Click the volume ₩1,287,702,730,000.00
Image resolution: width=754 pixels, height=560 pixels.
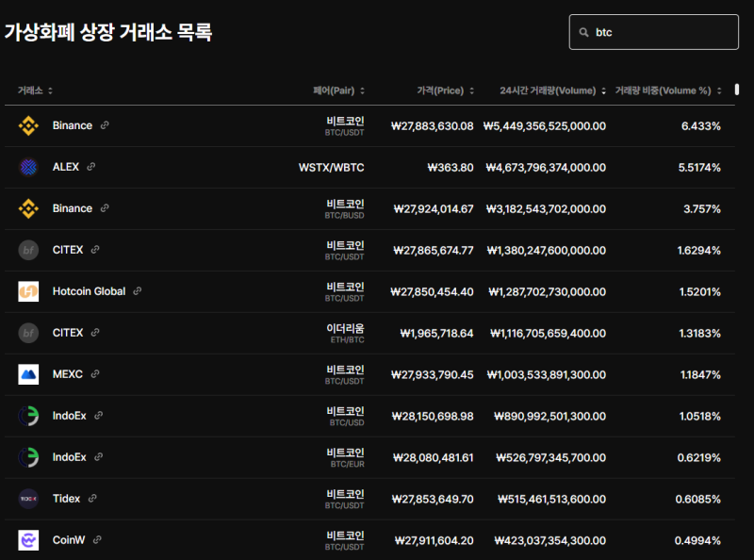[x=548, y=291]
